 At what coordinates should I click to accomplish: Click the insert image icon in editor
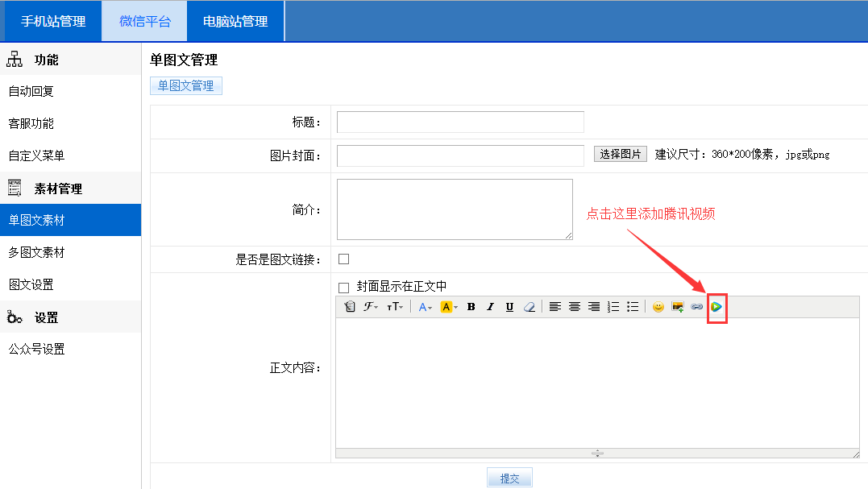tap(678, 307)
